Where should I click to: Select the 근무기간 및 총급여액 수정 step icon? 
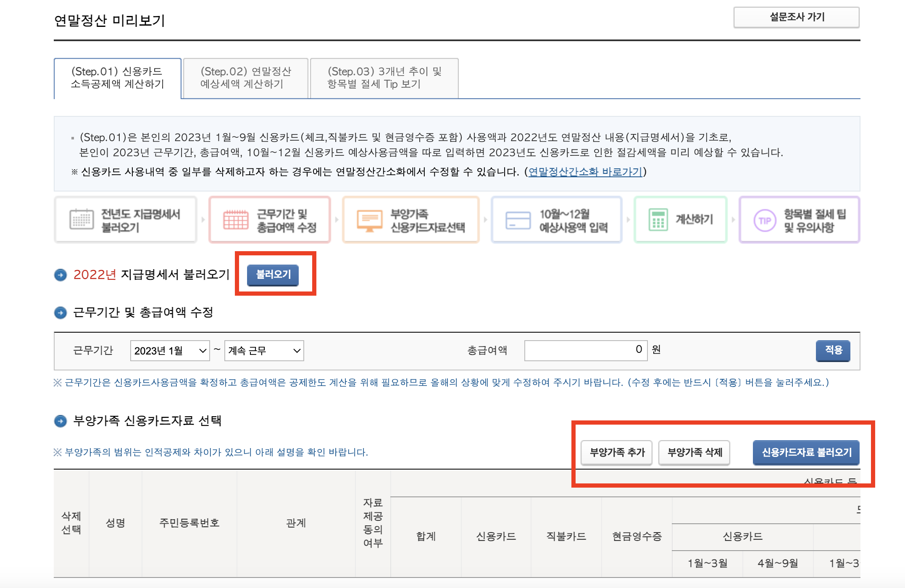(236, 220)
